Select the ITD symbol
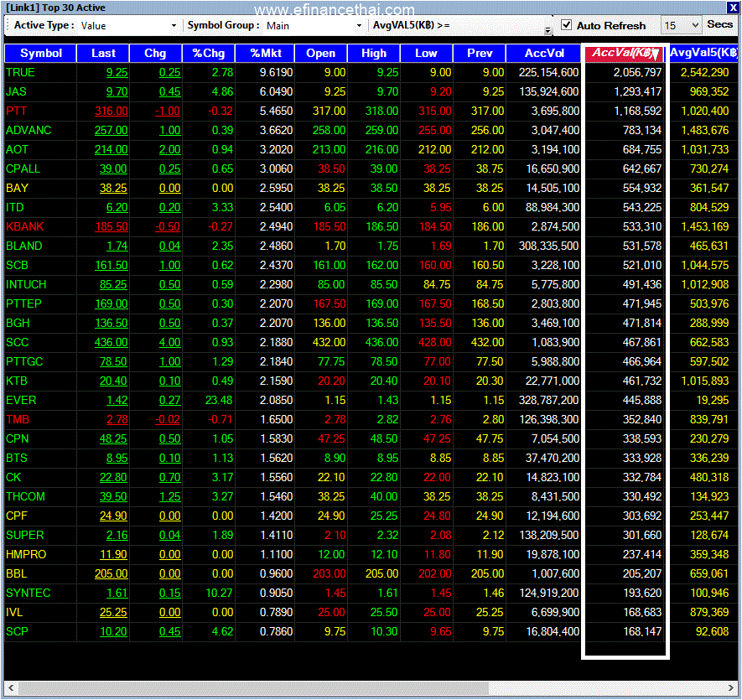The image size is (742, 700). [x=14, y=207]
